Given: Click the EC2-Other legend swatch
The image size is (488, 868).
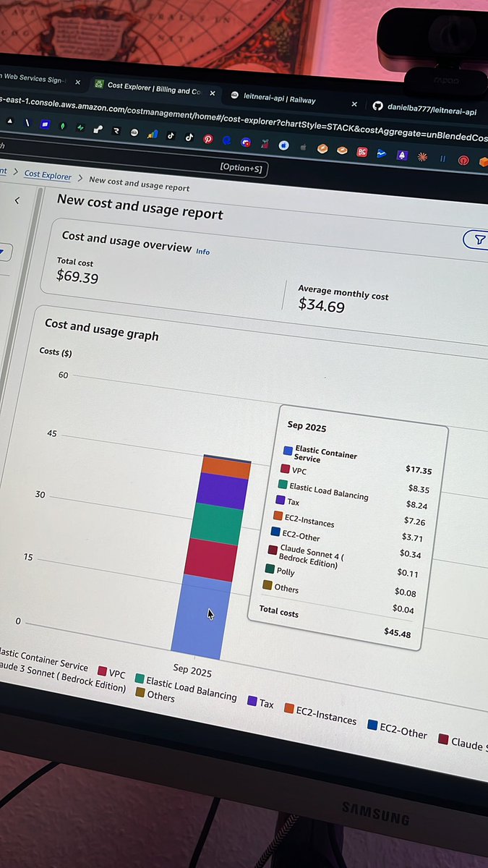Looking at the screenshot, I should [373, 725].
